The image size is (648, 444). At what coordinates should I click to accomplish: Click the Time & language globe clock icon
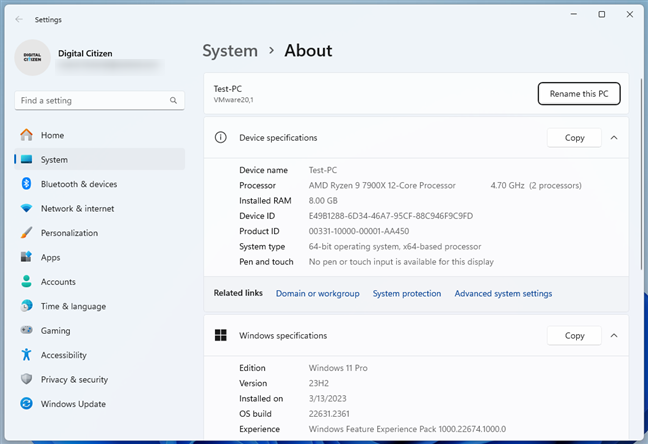coord(26,306)
